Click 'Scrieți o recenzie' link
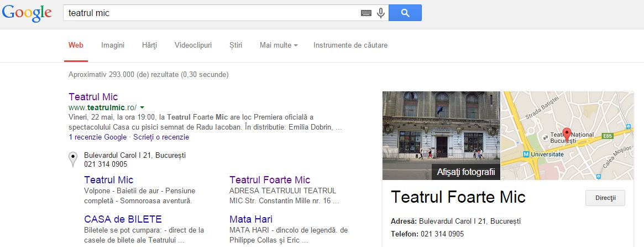Image resolution: width=644 pixels, height=247 pixels. click(x=161, y=137)
